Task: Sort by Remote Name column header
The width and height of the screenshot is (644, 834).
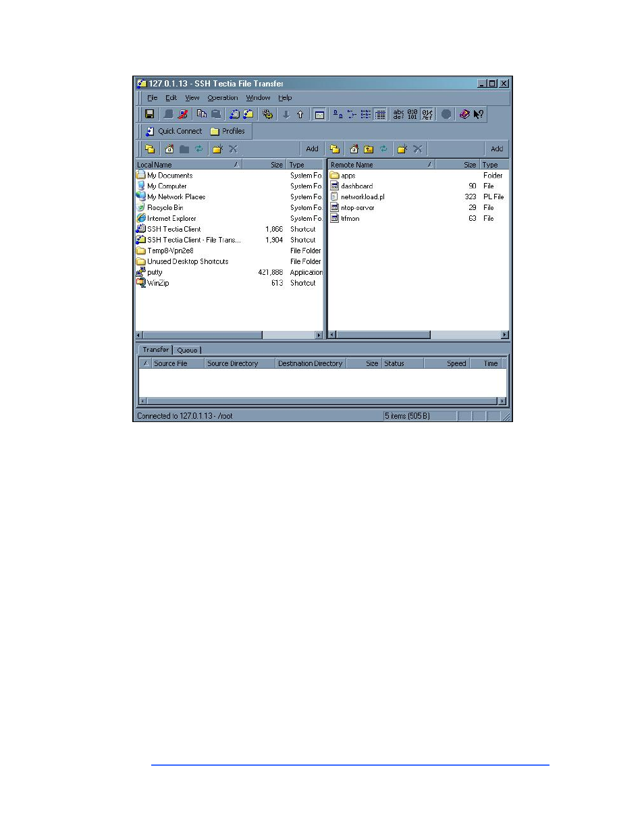Action: tap(381, 165)
